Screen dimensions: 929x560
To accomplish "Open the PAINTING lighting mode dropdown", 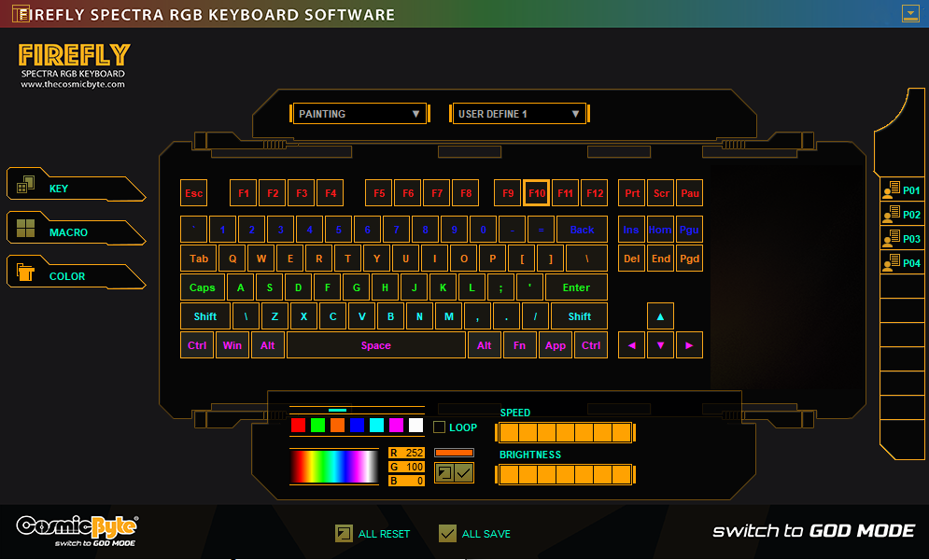I will pyautogui.click(x=359, y=114).
